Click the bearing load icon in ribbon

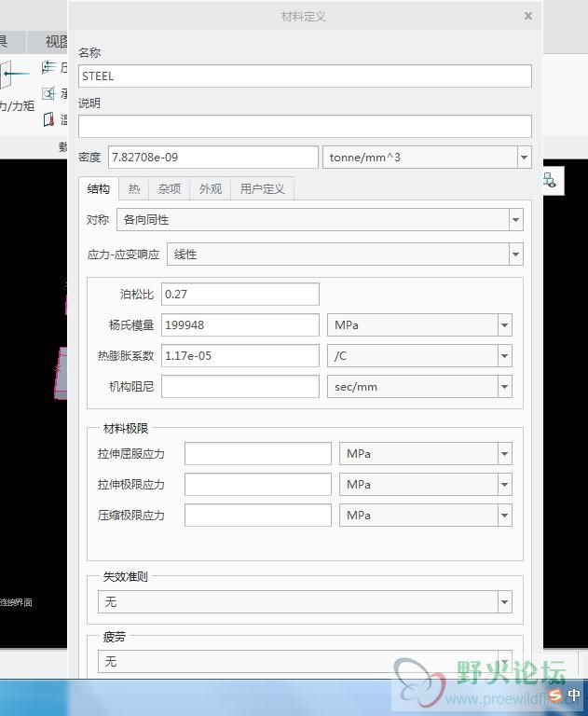pos(48,93)
